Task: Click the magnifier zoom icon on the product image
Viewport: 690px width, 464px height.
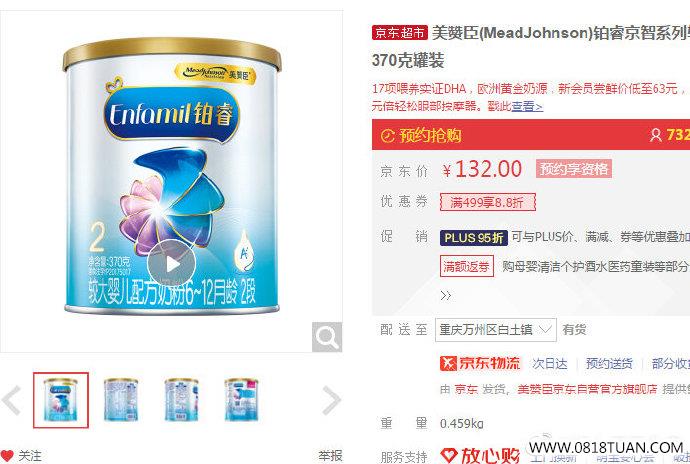Action: pos(327,337)
